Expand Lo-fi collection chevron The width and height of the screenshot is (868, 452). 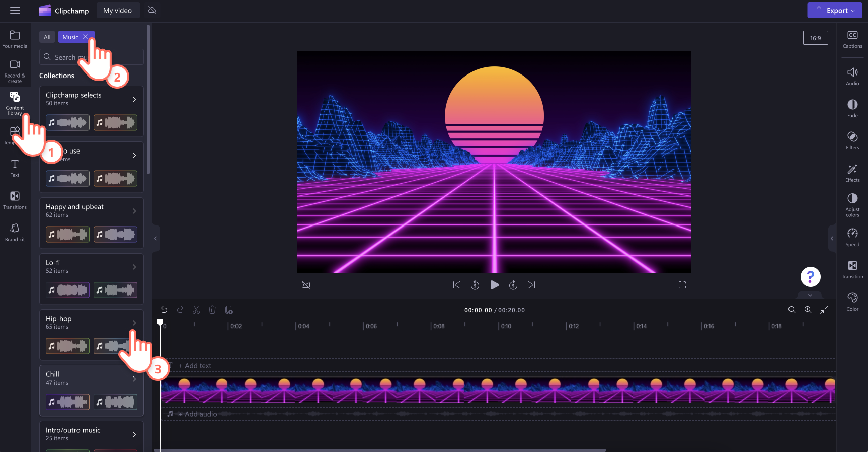click(134, 267)
